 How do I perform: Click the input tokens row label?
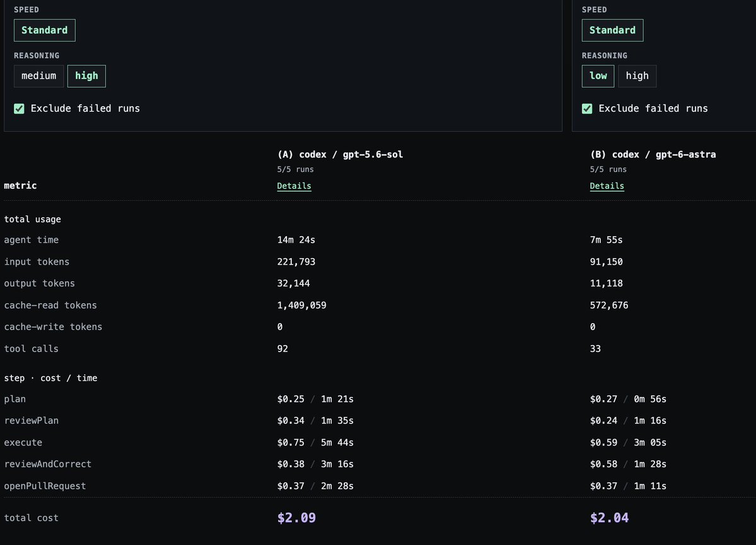click(x=37, y=261)
